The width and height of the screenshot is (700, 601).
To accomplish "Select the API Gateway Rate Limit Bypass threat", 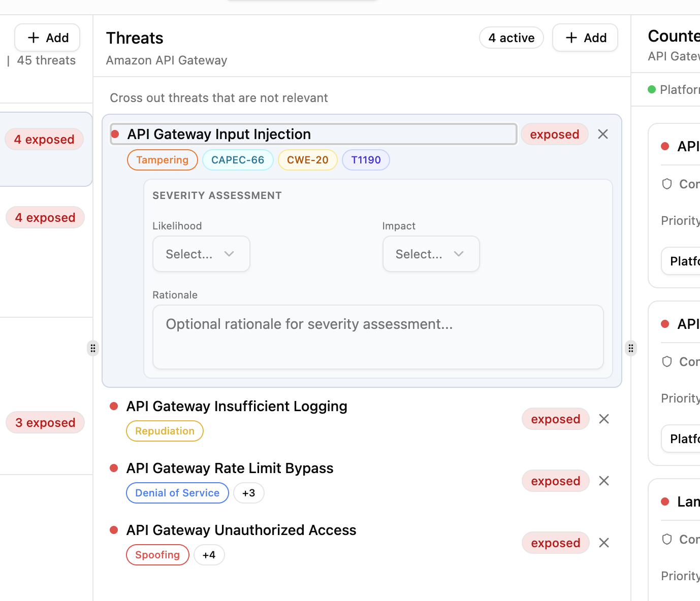I will [x=230, y=468].
